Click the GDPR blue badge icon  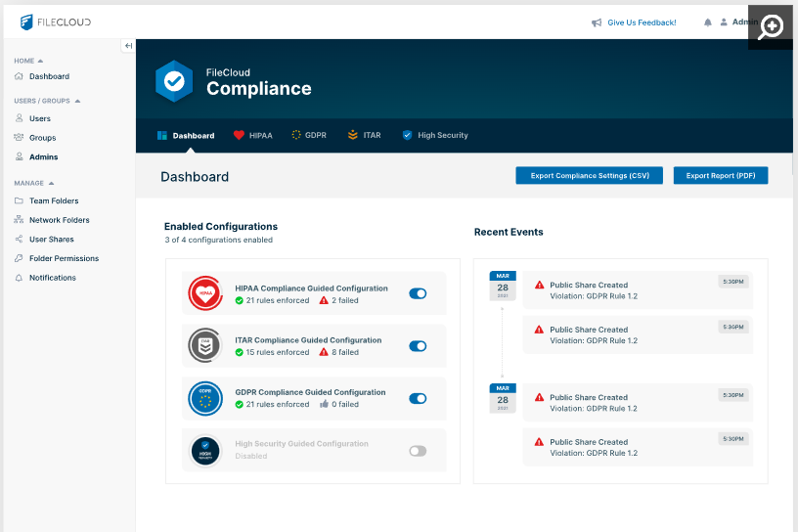tap(205, 398)
